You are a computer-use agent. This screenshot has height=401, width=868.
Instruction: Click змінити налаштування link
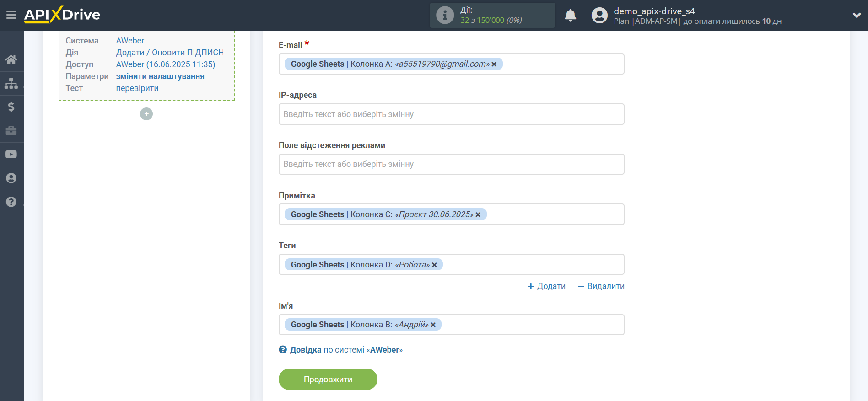click(160, 76)
